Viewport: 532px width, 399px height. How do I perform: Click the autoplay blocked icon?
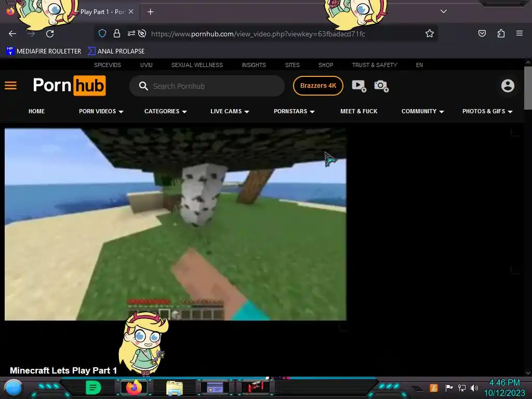142,33
